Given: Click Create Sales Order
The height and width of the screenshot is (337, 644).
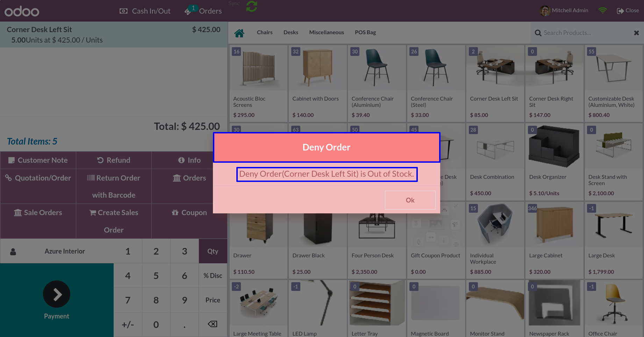Looking at the screenshot, I should pos(114,221).
